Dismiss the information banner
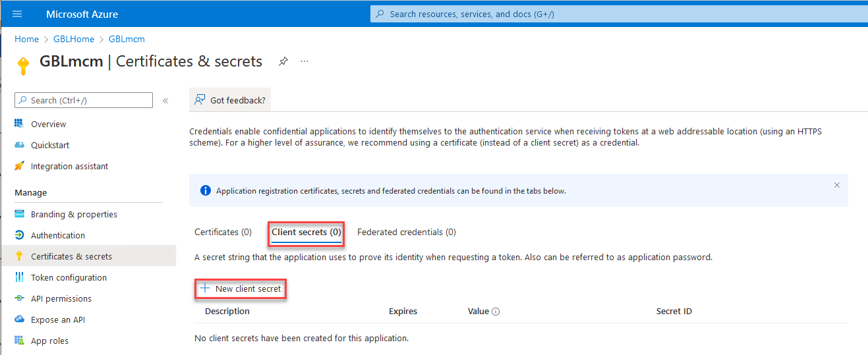The width and height of the screenshot is (868, 355). [837, 186]
